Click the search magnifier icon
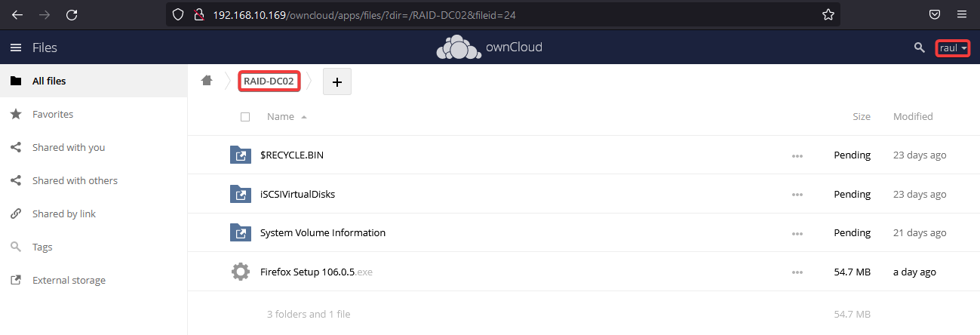Screen dimensions: 980x335 point(918,48)
